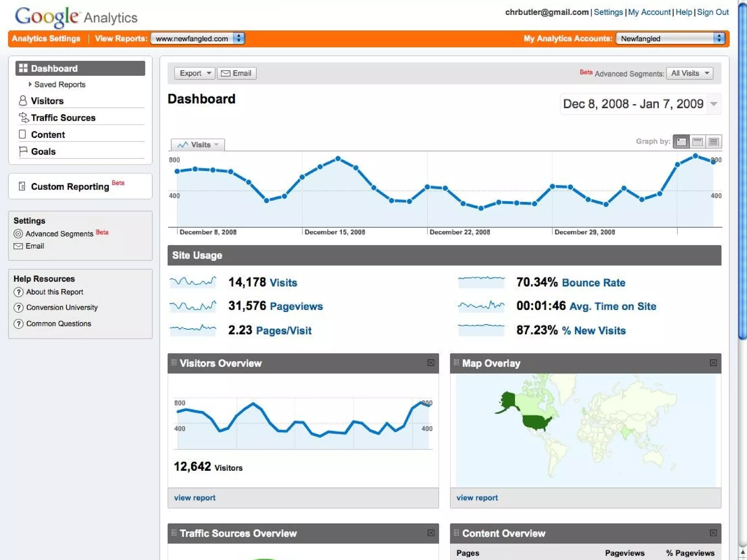Screen dimensions: 747x560
Task: Click the Email report button
Action: [237, 73]
